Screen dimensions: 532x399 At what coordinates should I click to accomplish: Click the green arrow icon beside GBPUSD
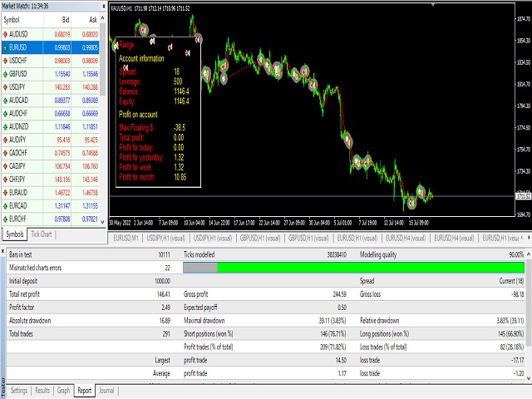[x=7, y=74]
